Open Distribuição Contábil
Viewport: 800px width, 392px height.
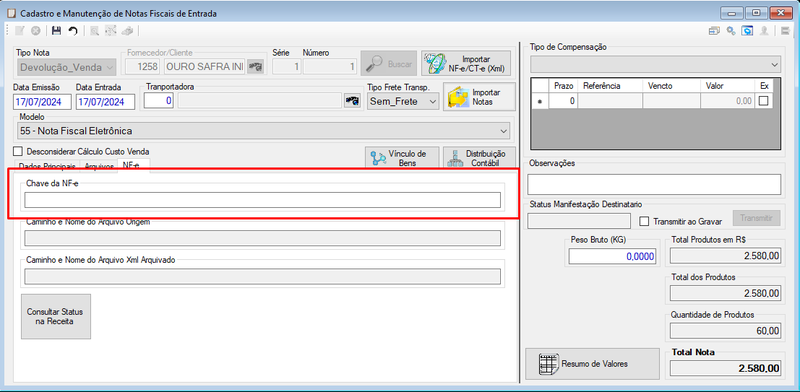pos(479,157)
